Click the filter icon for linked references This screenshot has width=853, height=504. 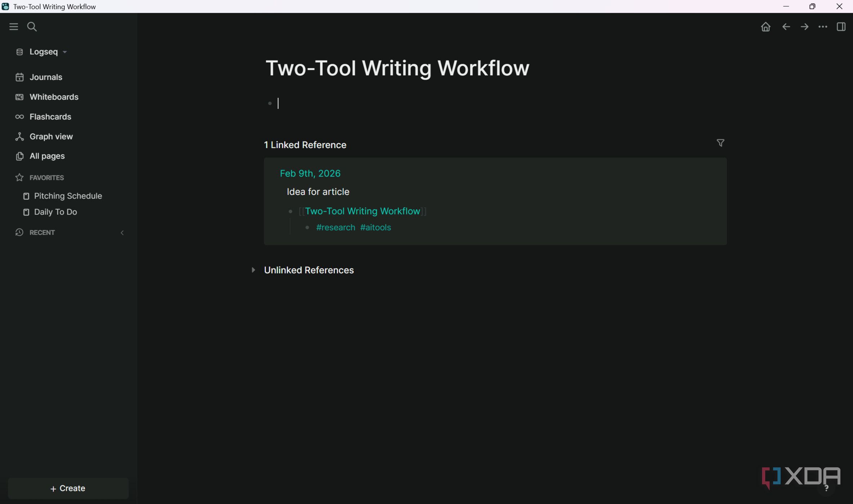[720, 143]
